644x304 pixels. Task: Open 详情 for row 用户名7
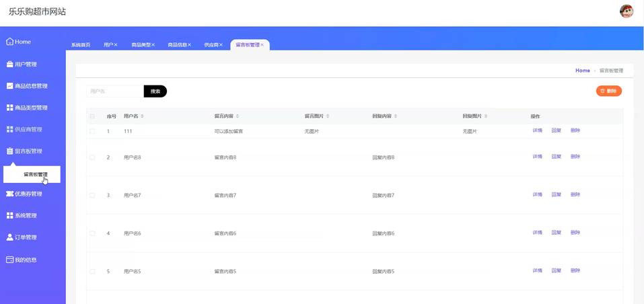537,194
